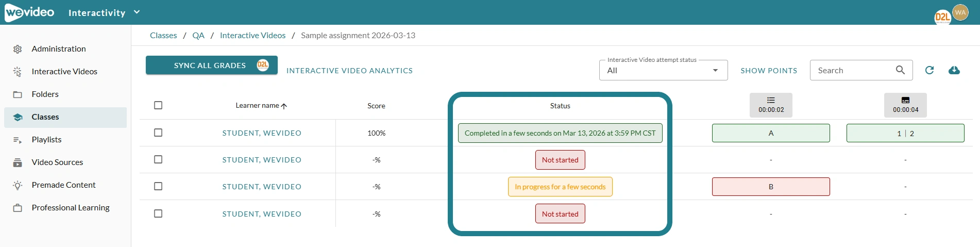Open student name in the Completed row
Viewport: 980px width, 247px height.
point(262,133)
